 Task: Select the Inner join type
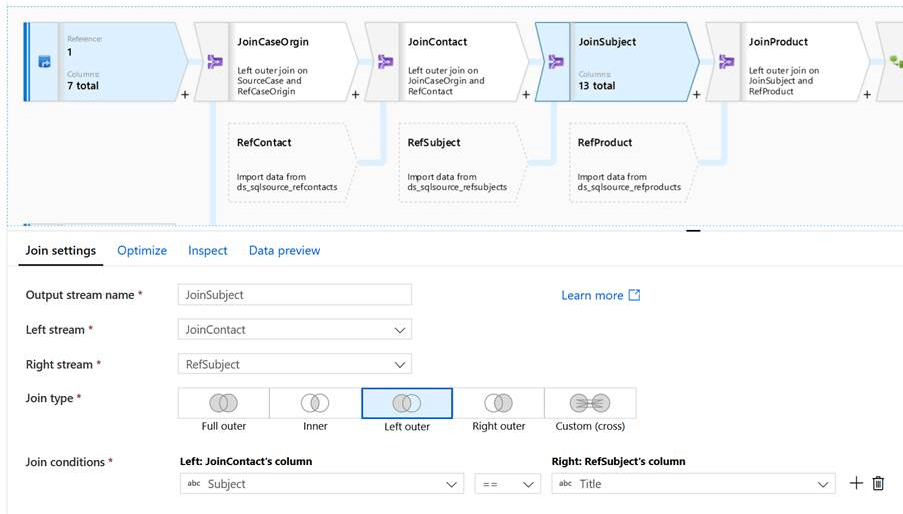315,403
